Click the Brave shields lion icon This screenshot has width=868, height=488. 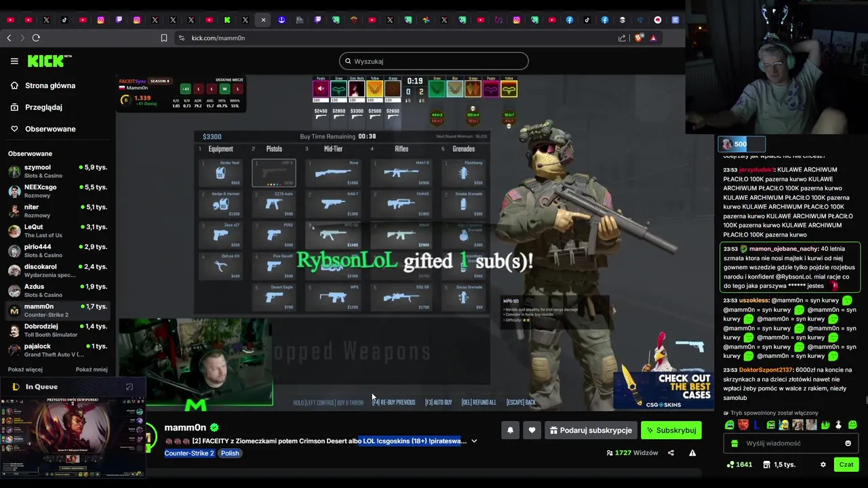click(x=639, y=38)
